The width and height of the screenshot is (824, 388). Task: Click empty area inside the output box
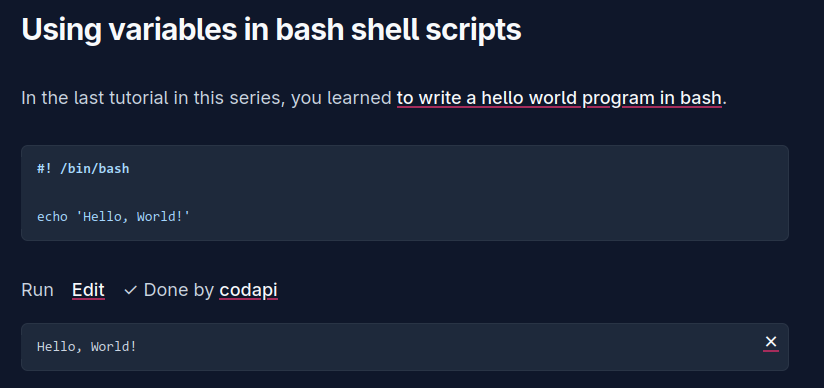[x=447, y=346]
